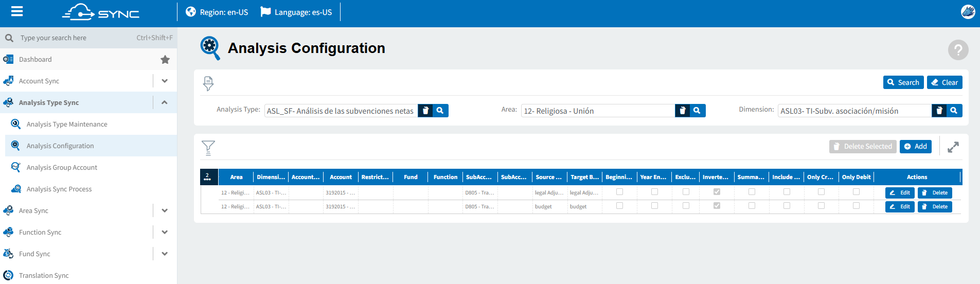Click the SYNC logo
980x284 pixels.
(x=101, y=12)
